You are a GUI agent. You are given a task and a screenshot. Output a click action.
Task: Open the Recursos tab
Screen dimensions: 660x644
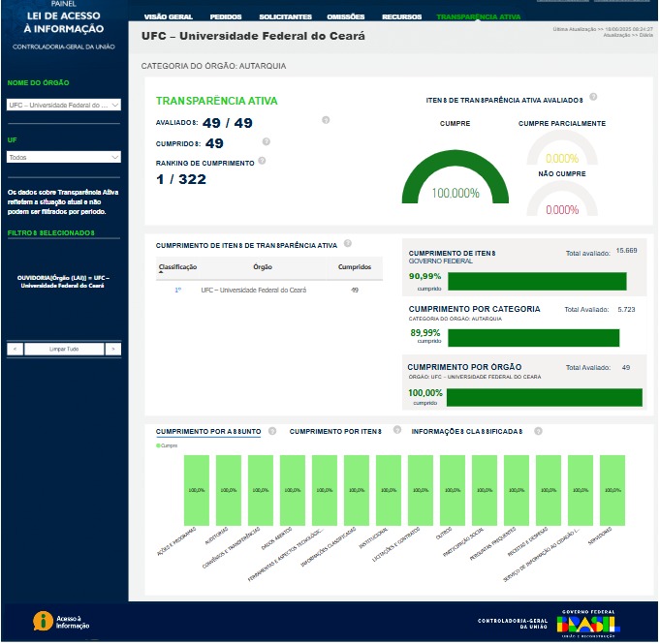[x=401, y=16]
